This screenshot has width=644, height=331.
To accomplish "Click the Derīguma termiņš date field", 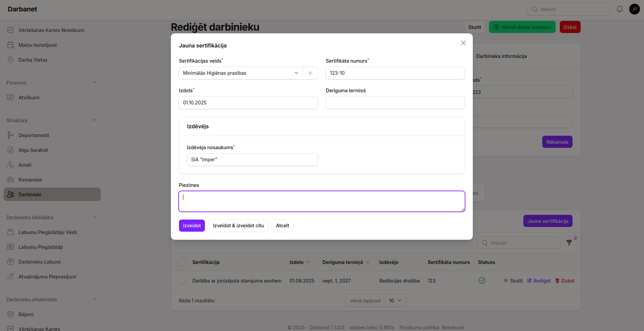I will [395, 103].
